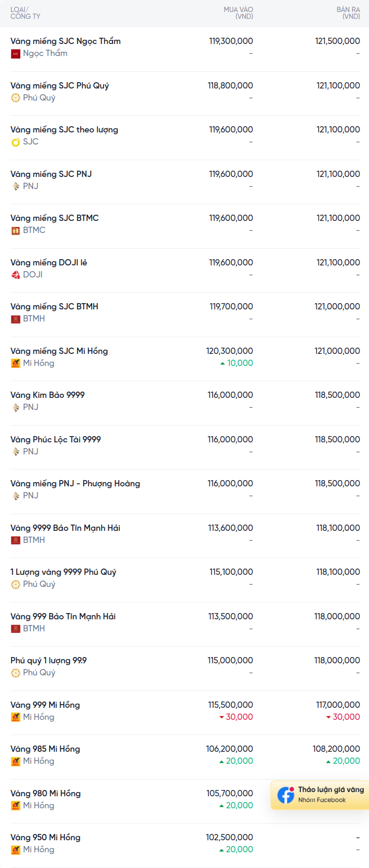Click the SJC ring logo icon

click(16, 142)
